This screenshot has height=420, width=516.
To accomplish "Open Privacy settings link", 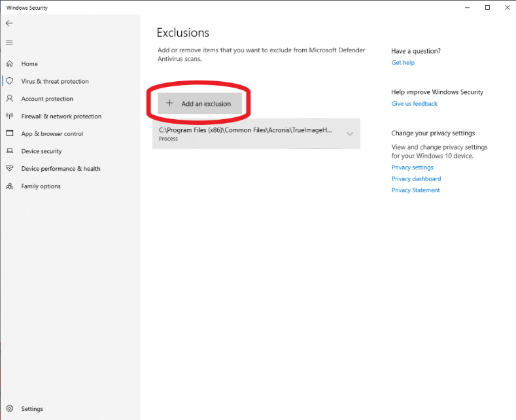I will point(412,167).
